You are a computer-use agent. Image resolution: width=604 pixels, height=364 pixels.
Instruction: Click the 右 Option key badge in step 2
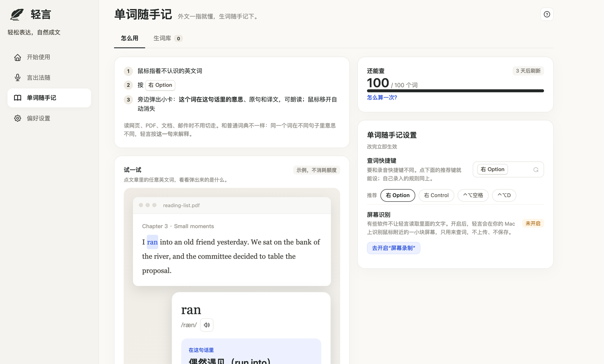[160, 85]
